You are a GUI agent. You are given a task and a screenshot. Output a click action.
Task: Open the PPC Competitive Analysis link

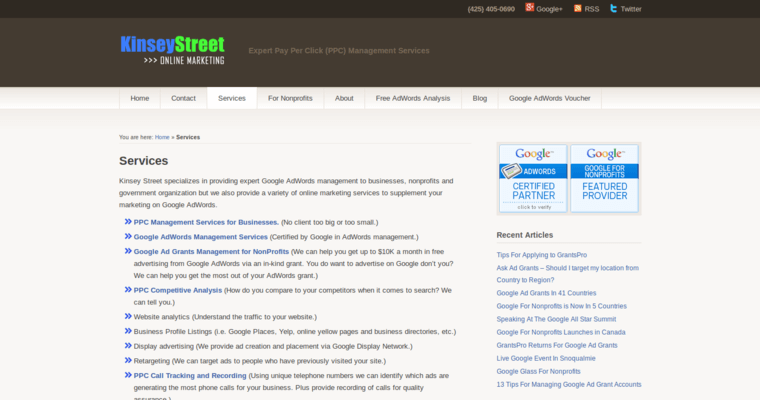[x=178, y=290]
